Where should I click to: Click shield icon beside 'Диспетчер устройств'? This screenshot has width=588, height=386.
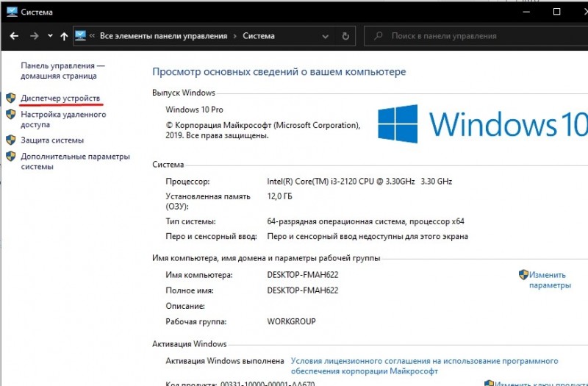tap(11, 99)
